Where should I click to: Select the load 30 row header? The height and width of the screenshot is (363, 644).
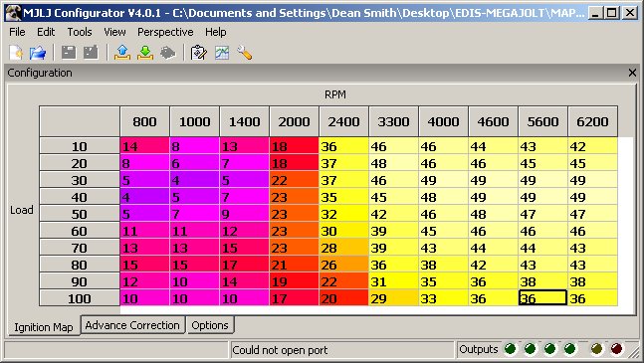80,180
